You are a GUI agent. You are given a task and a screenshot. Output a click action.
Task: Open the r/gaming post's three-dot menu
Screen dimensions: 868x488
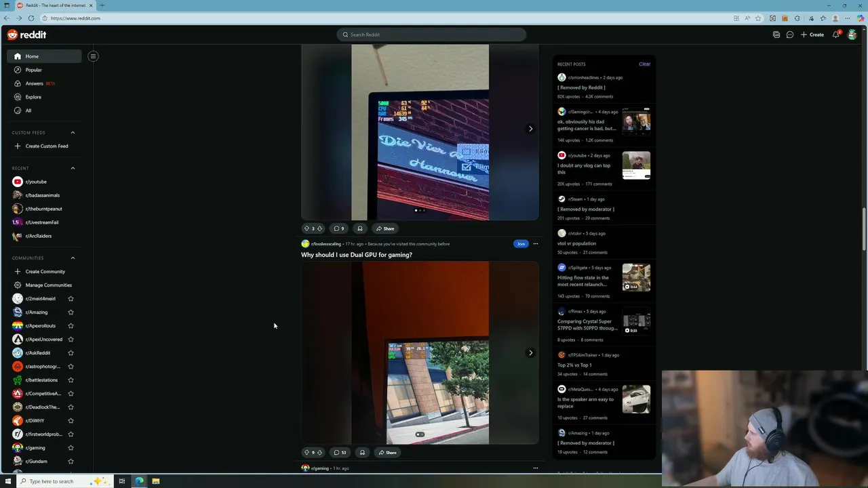[x=535, y=468]
